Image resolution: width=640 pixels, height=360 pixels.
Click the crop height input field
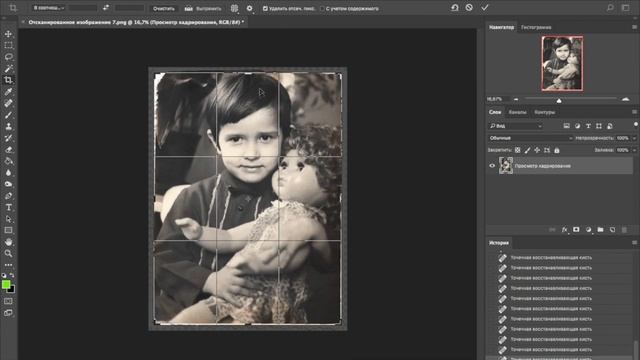point(130,8)
